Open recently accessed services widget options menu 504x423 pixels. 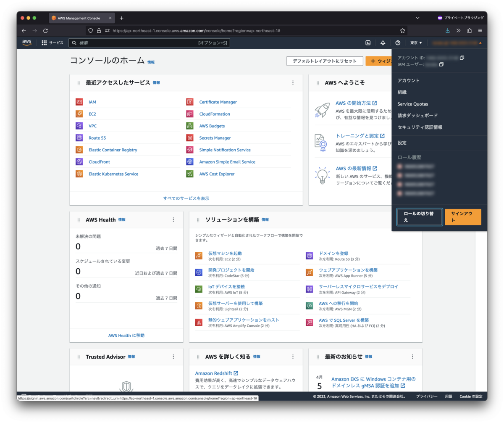pos(293,83)
